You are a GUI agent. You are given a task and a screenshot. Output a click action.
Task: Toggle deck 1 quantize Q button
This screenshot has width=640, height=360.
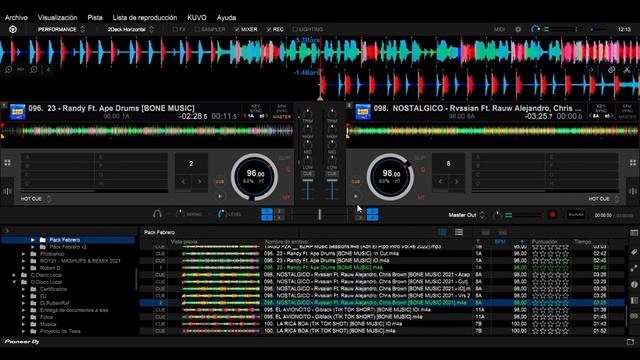coord(288,169)
